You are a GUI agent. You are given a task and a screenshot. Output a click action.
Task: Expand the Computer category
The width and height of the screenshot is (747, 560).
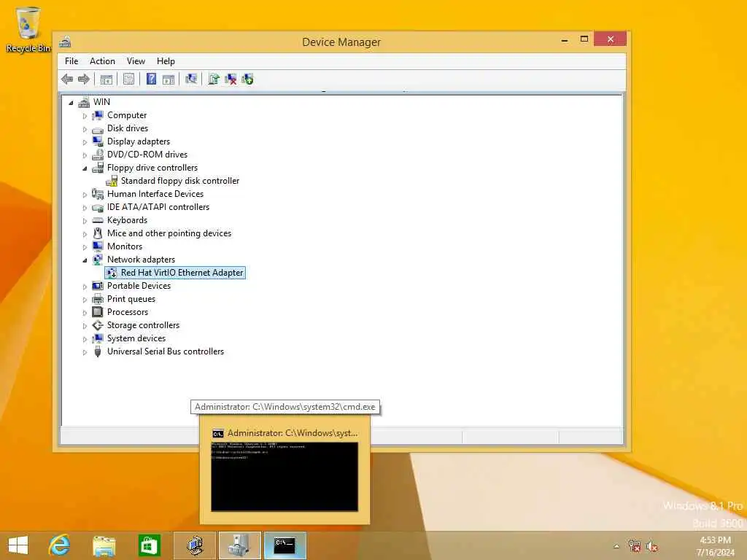85,116
